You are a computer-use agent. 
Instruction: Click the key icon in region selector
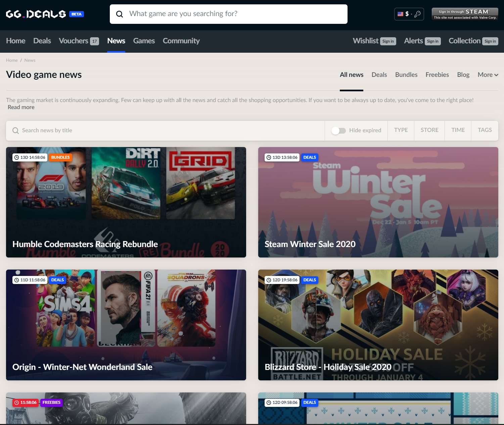tap(417, 14)
